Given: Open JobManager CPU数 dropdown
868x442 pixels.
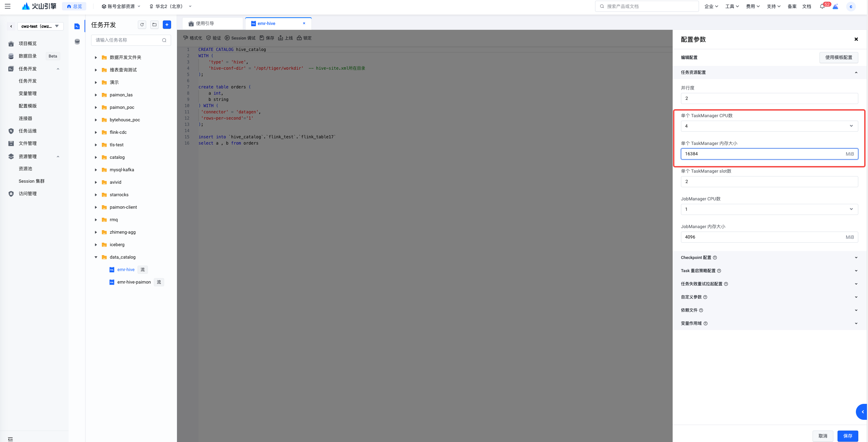Looking at the screenshot, I should 769,209.
